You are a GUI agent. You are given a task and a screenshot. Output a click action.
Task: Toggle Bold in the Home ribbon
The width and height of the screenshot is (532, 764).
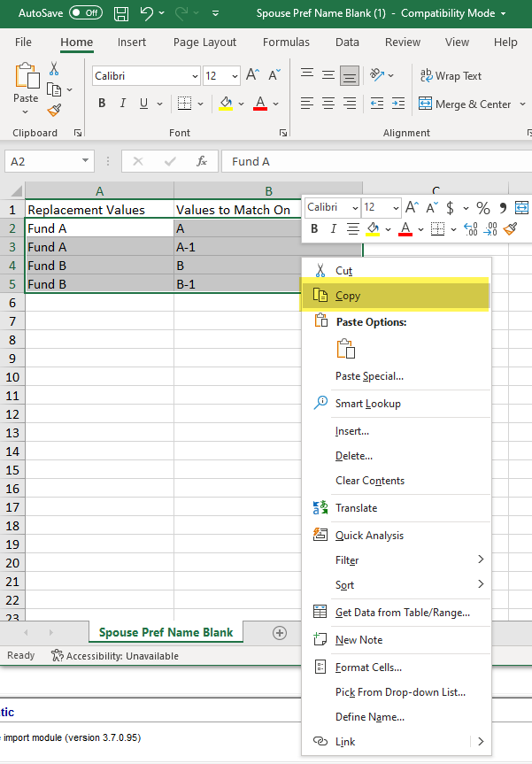point(102,104)
